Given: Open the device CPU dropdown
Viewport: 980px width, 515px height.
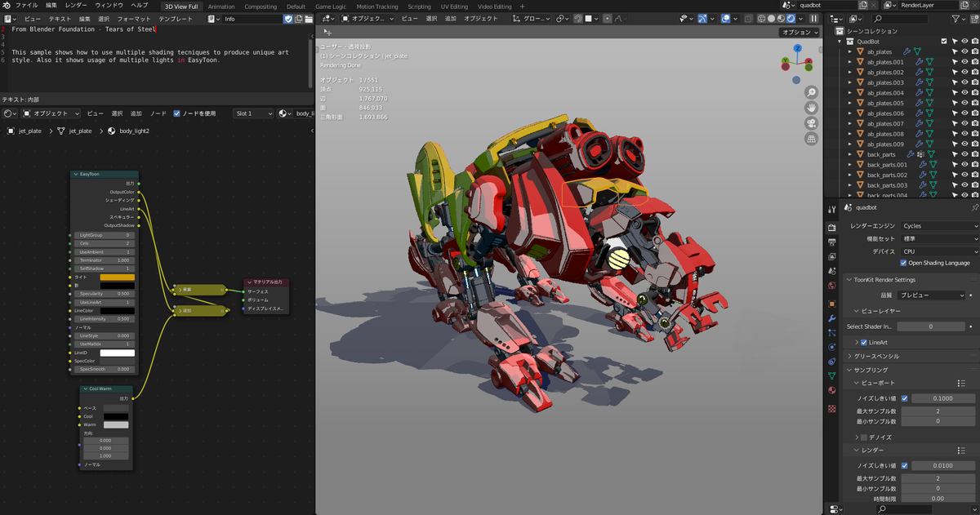Looking at the screenshot, I should (939, 251).
